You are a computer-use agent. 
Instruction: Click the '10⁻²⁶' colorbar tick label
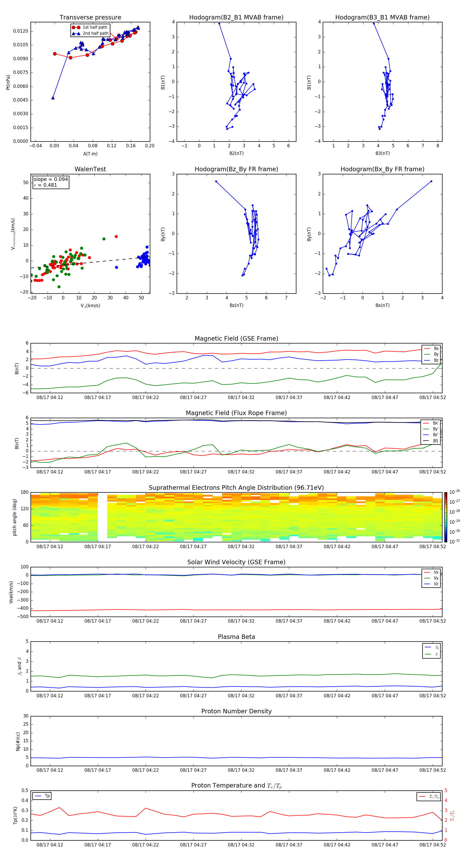click(x=455, y=492)
